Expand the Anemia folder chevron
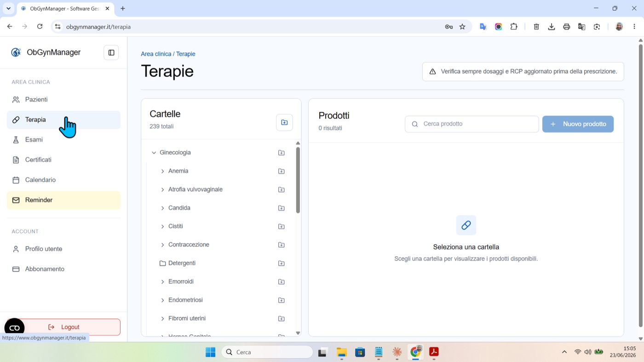644x362 pixels. tap(162, 171)
